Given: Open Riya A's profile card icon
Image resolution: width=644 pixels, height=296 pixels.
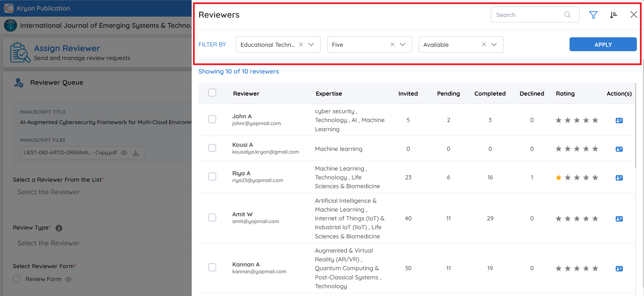Looking at the screenshot, I should click(619, 178).
